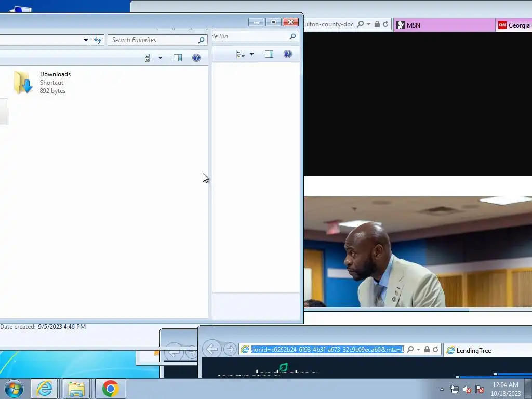Image resolution: width=532 pixels, height=399 pixels.
Task: Restore down the Favorites Explorer window
Action: coord(273,22)
